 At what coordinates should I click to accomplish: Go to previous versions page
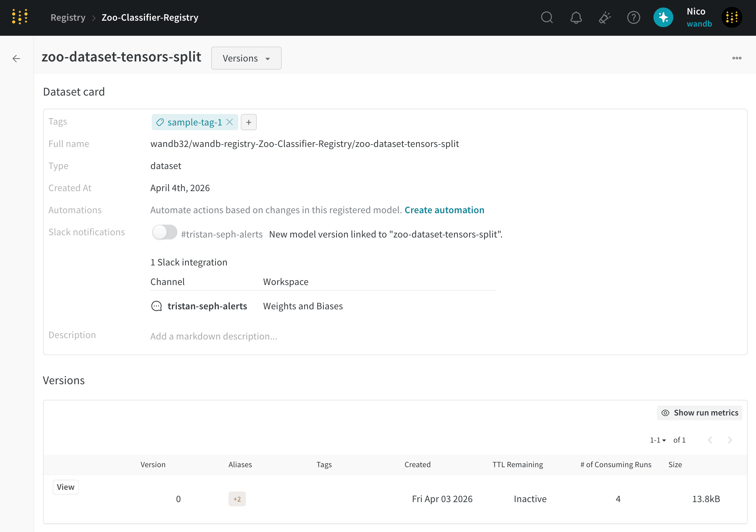point(710,440)
